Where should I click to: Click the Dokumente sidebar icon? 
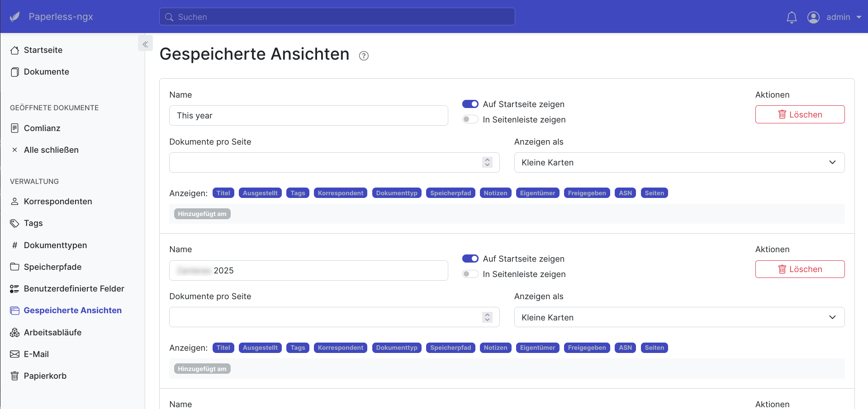(x=15, y=71)
